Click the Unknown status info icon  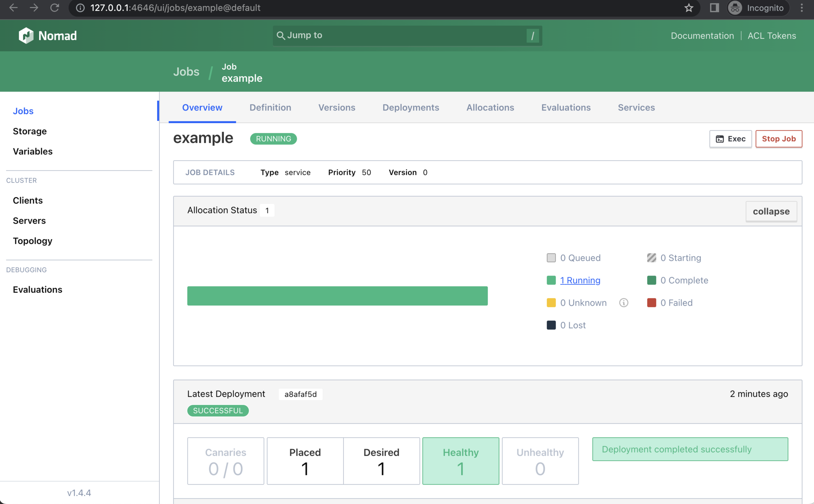624,303
